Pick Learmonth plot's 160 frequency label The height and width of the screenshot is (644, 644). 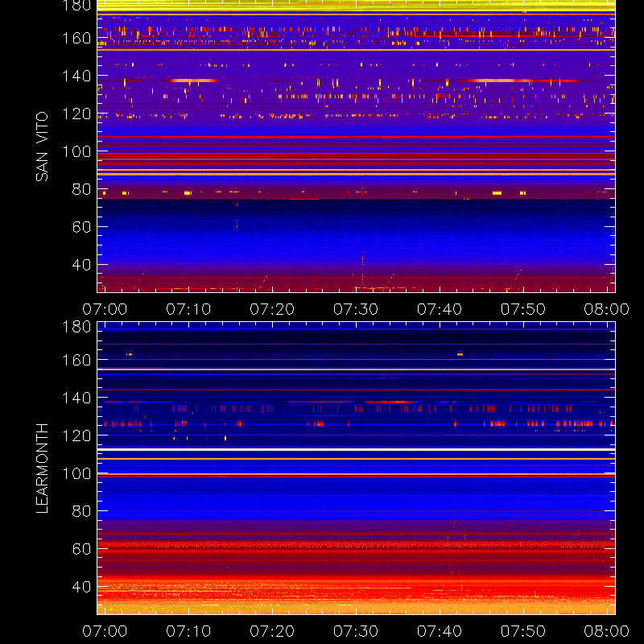pos(76,360)
